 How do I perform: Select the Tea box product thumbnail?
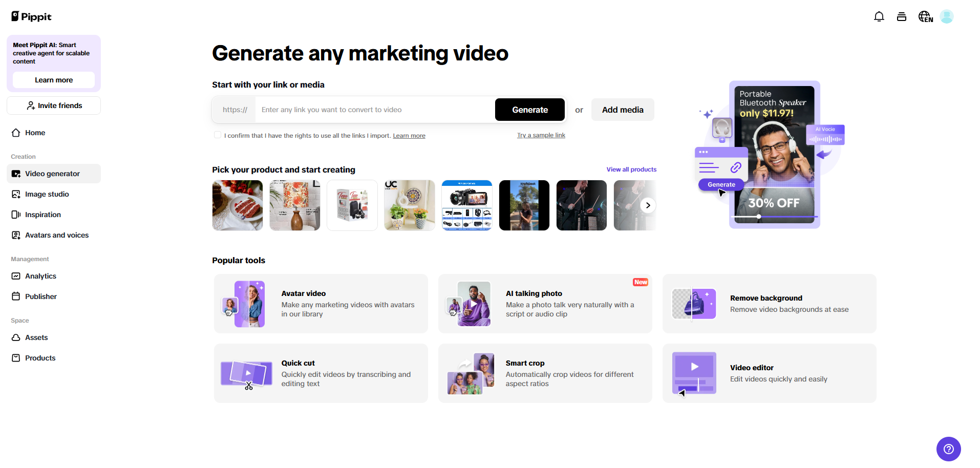(352, 205)
